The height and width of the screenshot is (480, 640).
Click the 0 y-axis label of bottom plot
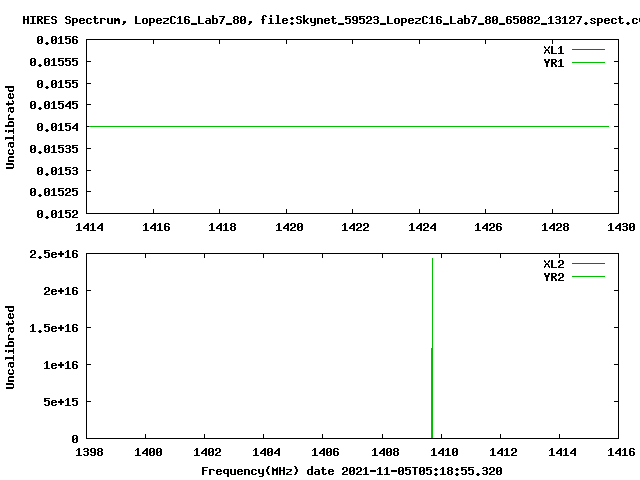pos(75,439)
